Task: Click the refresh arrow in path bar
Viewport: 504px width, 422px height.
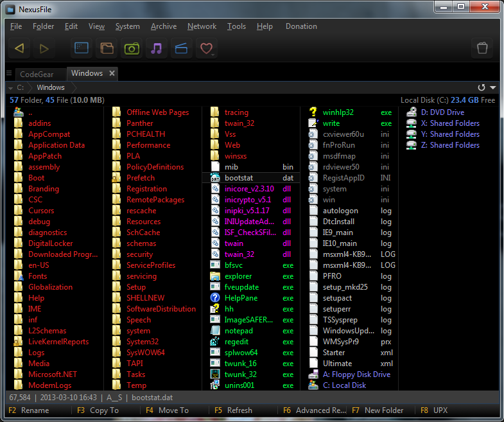Action: pyautogui.click(x=481, y=87)
